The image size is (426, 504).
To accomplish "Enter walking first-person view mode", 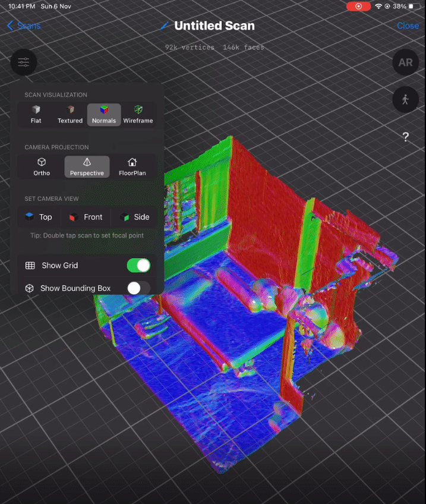I will [x=405, y=99].
